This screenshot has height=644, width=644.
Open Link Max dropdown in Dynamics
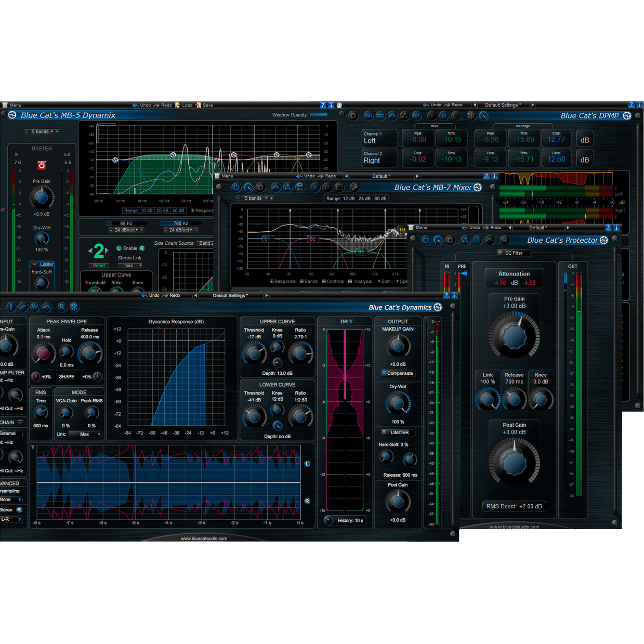click(x=85, y=434)
